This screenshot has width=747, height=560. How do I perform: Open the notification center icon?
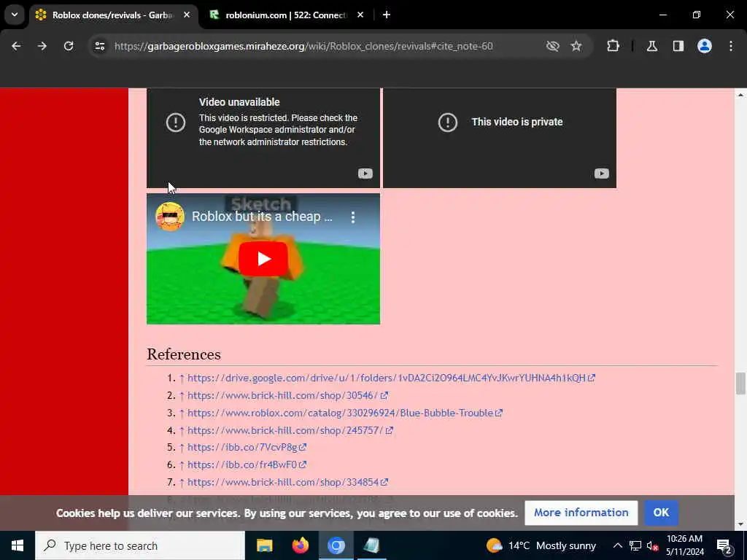724,545
